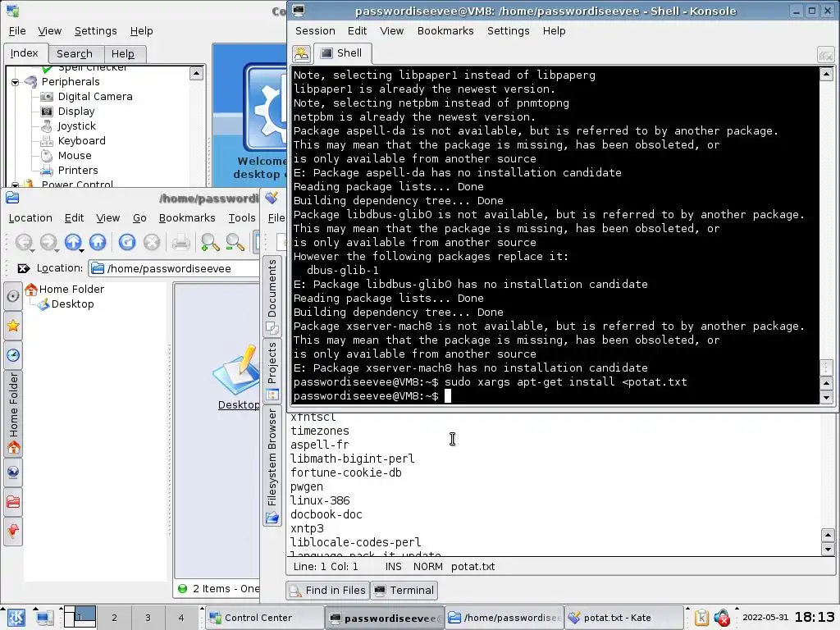Open the Session menu in Konsole
This screenshot has width=840, height=630.
point(315,30)
